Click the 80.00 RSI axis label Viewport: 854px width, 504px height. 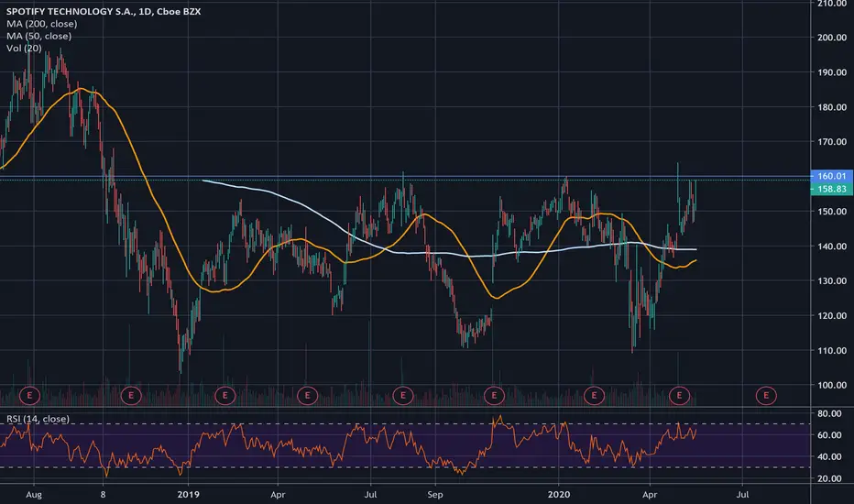[x=829, y=413]
